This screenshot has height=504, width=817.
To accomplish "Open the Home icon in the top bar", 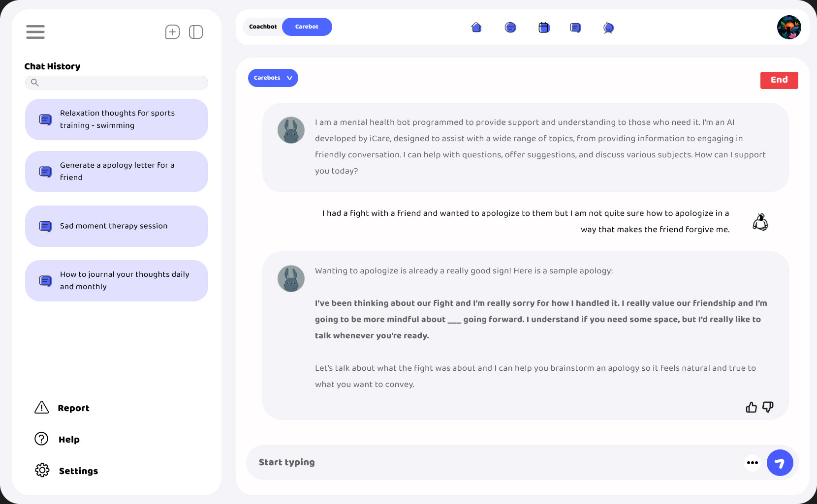I will 476,28.
